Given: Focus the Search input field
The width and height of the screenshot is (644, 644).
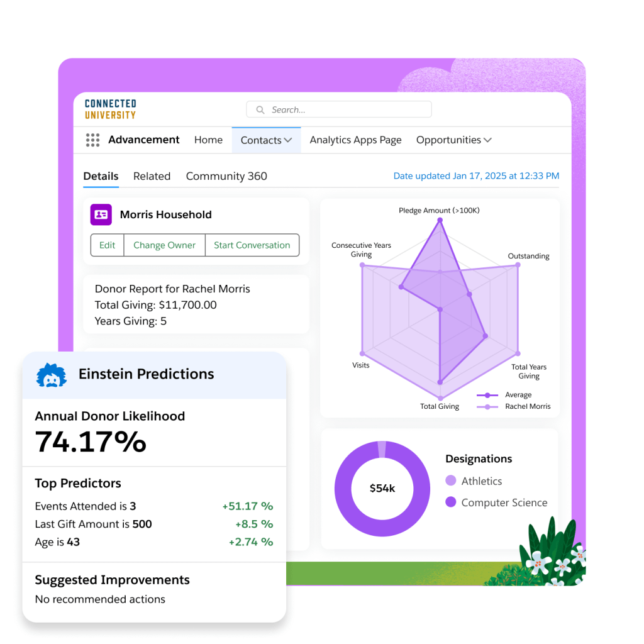Looking at the screenshot, I should click(x=339, y=109).
